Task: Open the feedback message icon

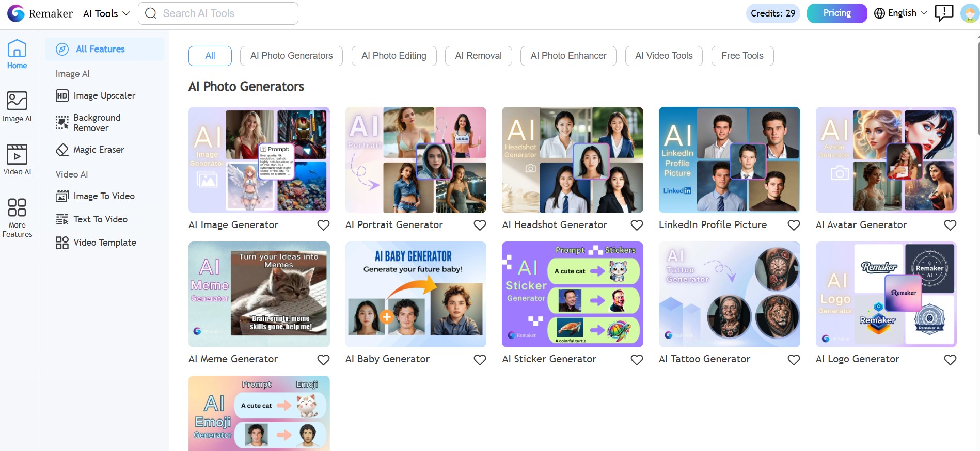Action: click(x=943, y=13)
